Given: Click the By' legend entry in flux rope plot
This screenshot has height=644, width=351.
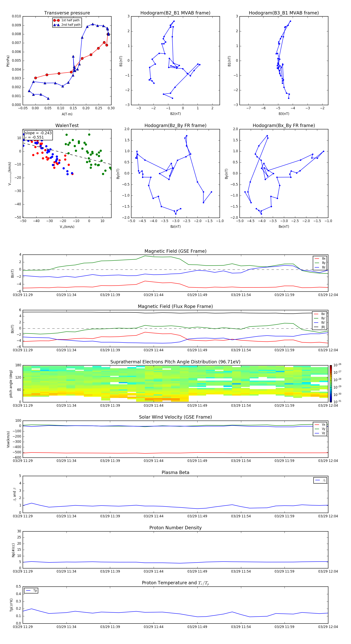Looking at the screenshot, I should tap(320, 318).
